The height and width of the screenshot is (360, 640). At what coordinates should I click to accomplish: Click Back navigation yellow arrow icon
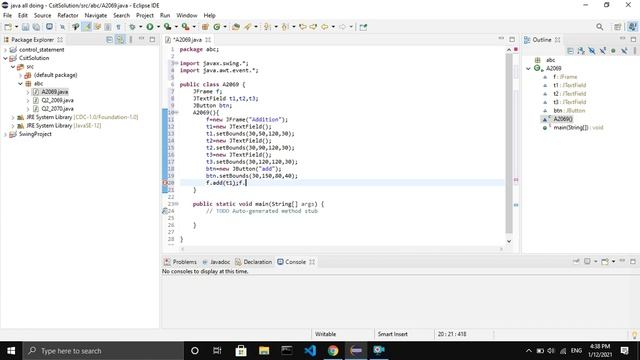click(324, 27)
